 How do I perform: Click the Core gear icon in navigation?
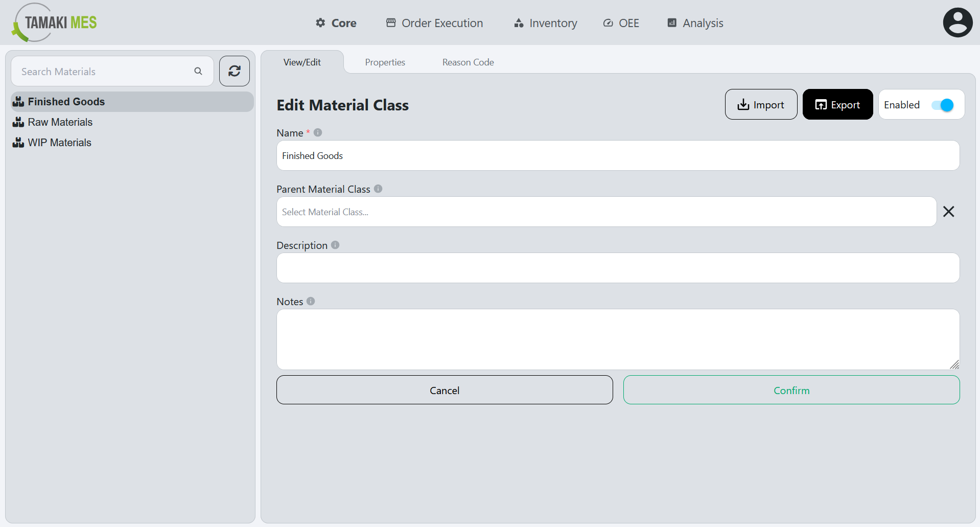320,23
